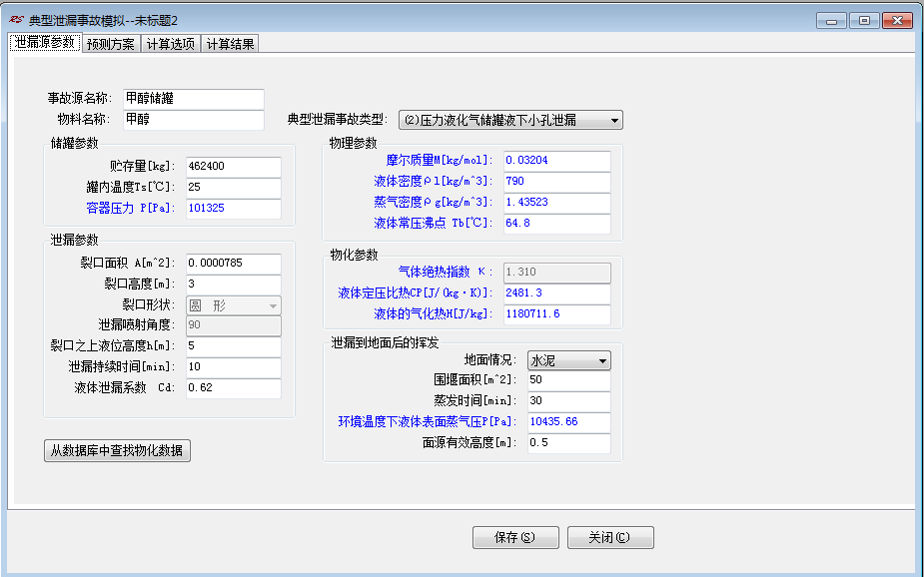Click the 环境温度下液体表面蒸气压P field
Viewport: 924px width, 577px height.
pos(568,422)
